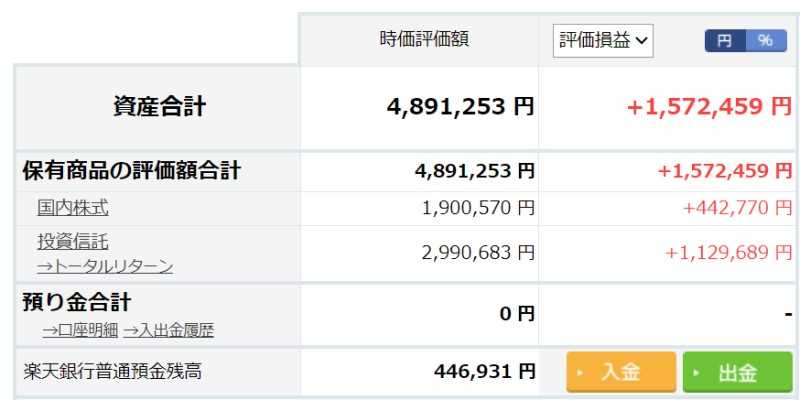This screenshot has width=800, height=400.
Task: Click the dropdown chevron beside 評価損益
Action: (x=641, y=41)
